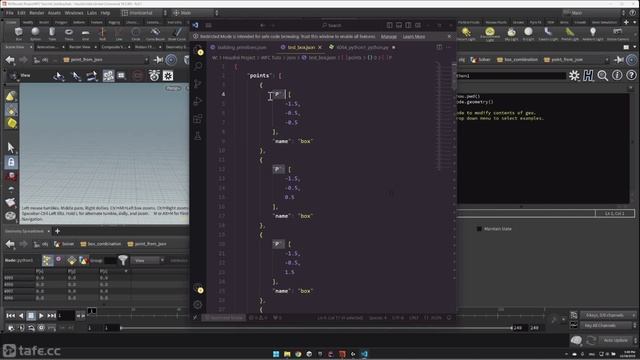Select the Box shelf tool in Houdini
Image resolution: width=640 pixels, height=360 pixels.
click(18, 33)
